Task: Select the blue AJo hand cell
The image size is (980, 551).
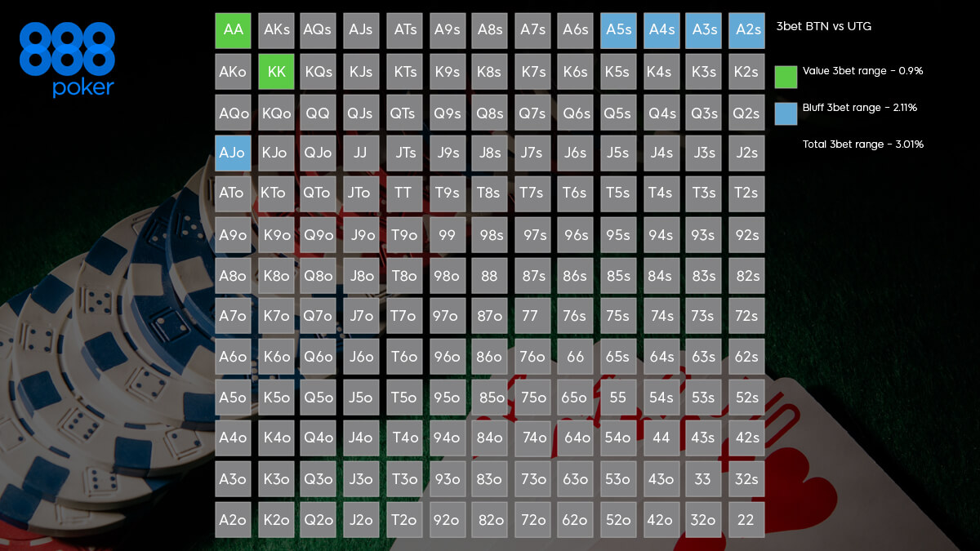Action: click(x=233, y=153)
